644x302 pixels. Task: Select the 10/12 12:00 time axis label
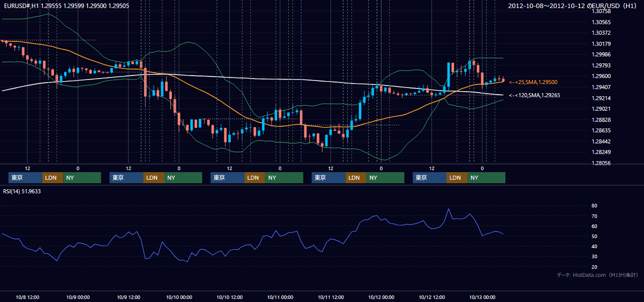[x=432, y=297]
